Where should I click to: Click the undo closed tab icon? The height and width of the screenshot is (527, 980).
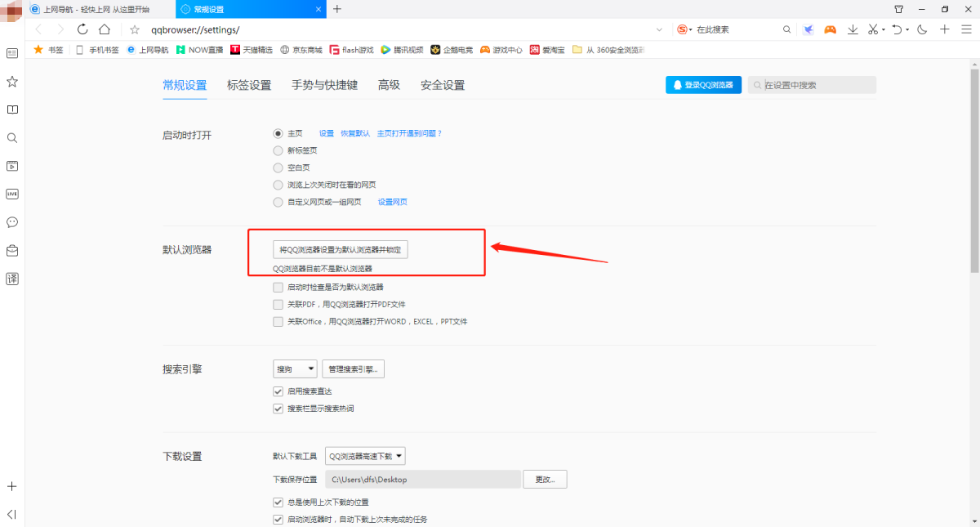click(x=897, y=29)
